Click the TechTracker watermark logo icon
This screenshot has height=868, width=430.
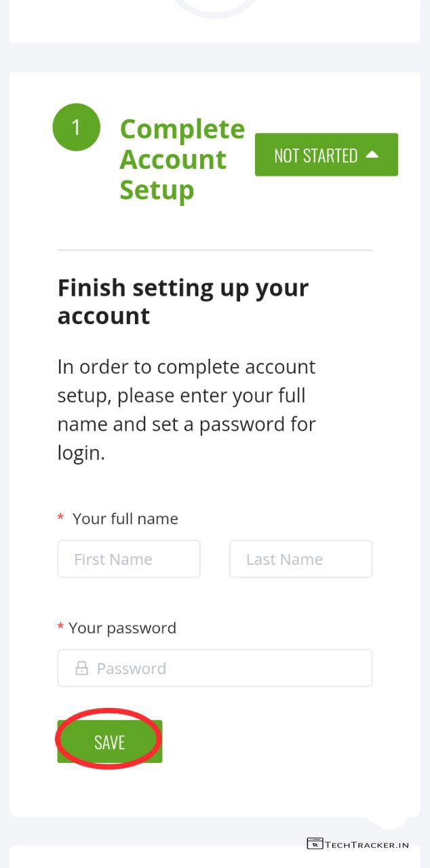[x=315, y=844]
